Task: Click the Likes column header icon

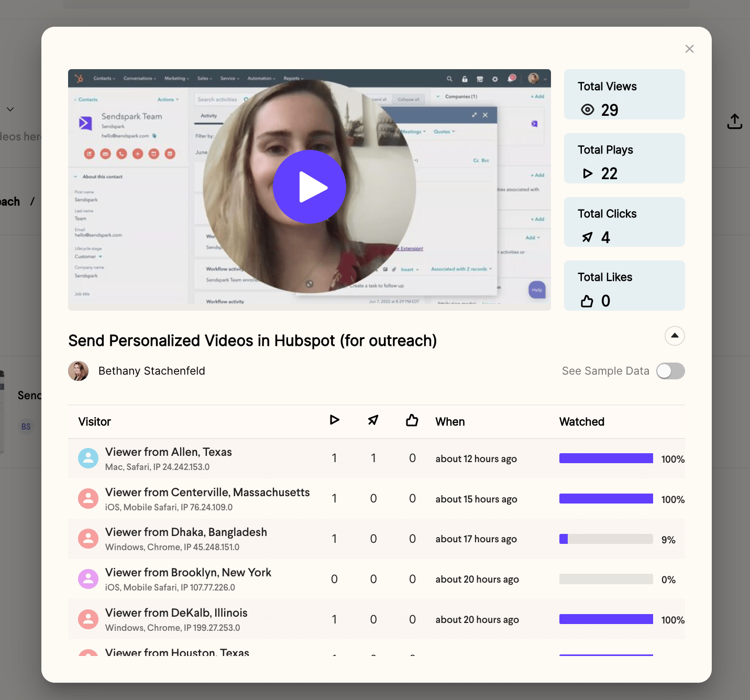Action: (x=412, y=420)
